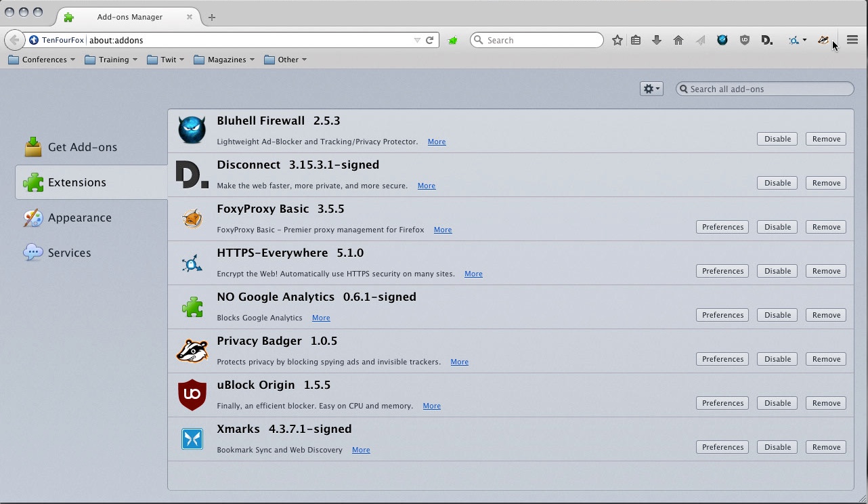
Task: Switch to the Services category
Action: point(91,253)
